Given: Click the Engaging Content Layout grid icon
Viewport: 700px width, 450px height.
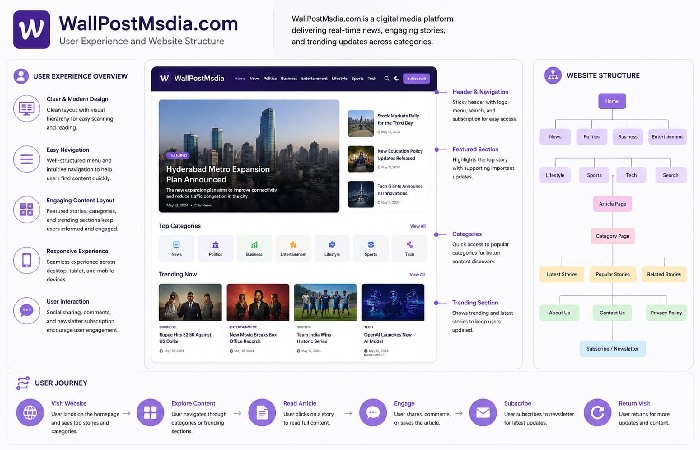Looking at the screenshot, I should 26,209.
